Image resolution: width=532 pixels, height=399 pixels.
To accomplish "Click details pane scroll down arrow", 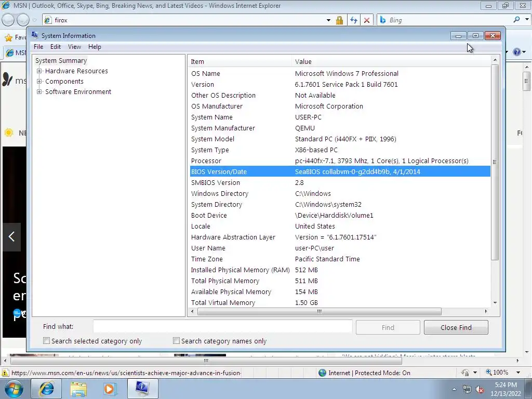I will coord(495,303).
